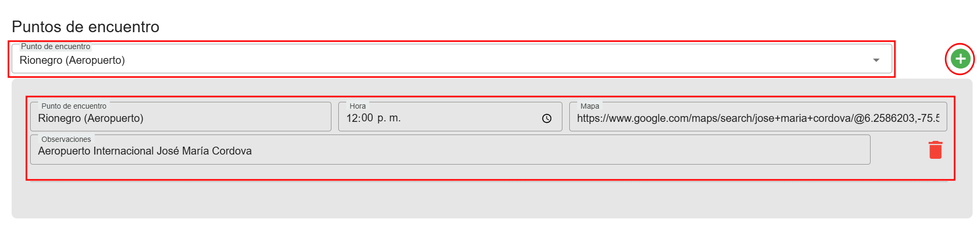This screenshot has width=980, height=230.
Task: Focus the Punto de encuentro text field in card
Action: (x=180, y=119)
